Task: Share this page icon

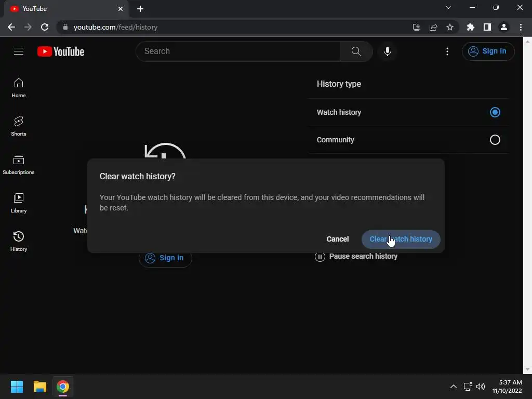Action: 433,27
